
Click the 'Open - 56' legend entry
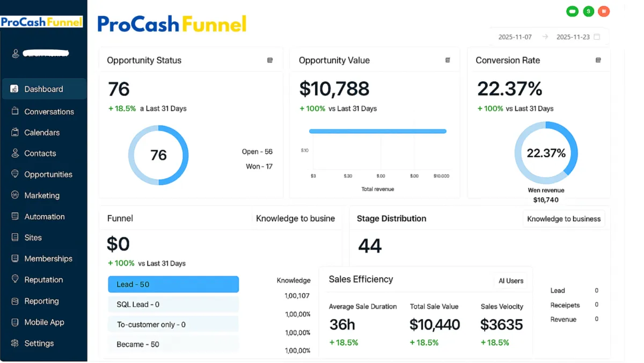[x=257, y=151]
